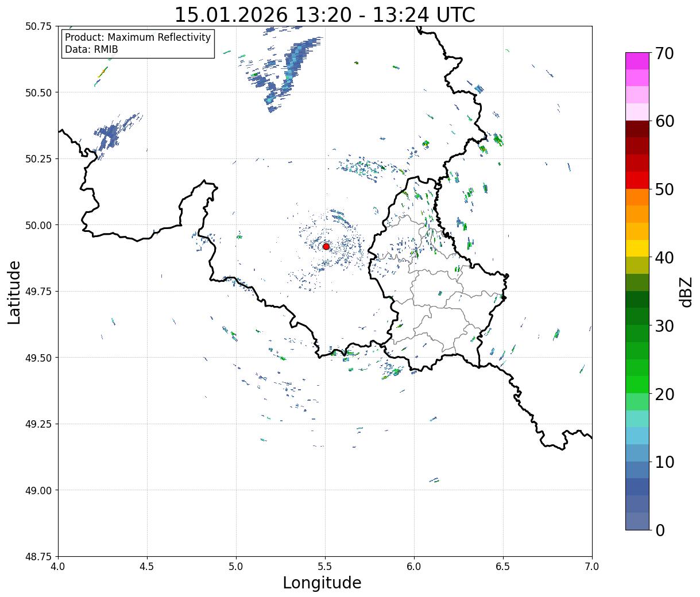Click the latitude tick label 49.00
Image resolution: width=700 pixels, height=597 pixels.
coord(38,490)
